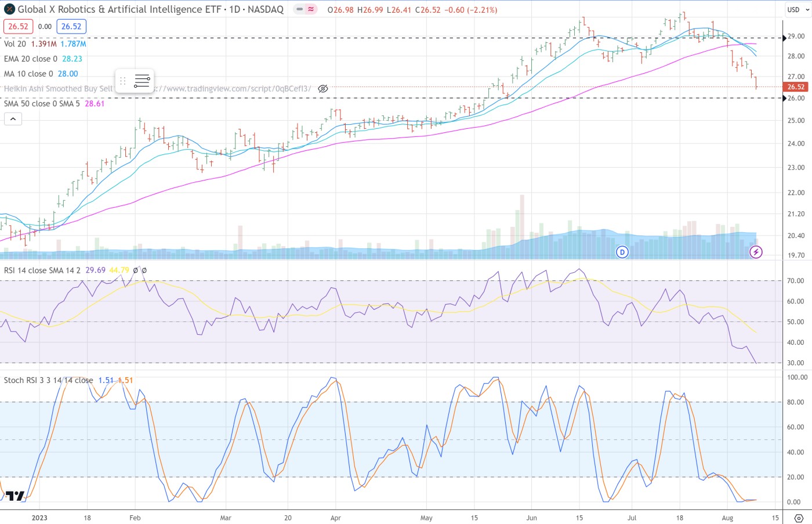Click the RSI value 29.69
812x524 pixels.
(x=96, y=270)
